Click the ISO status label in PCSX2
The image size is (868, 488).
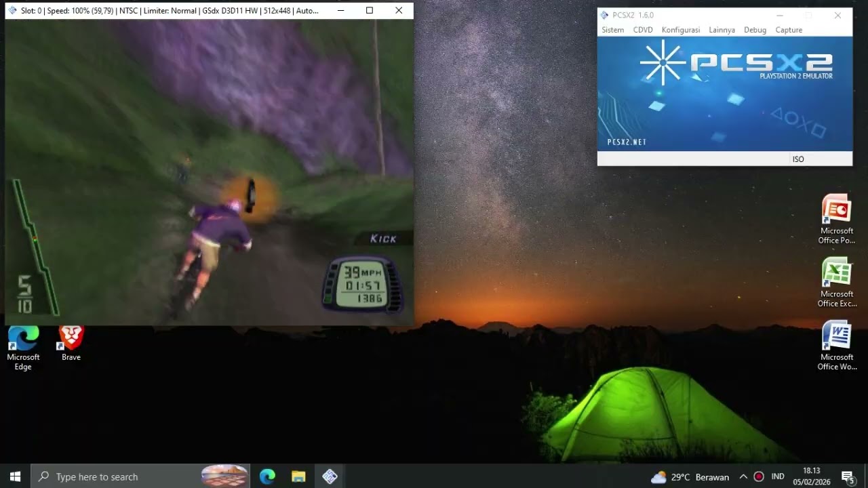798,159
